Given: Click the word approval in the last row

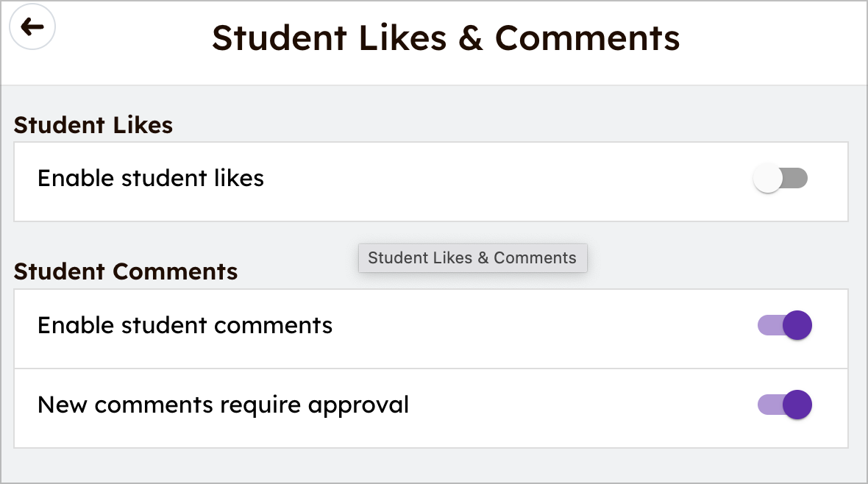Looking at the screenshot, I should point(358,406).
